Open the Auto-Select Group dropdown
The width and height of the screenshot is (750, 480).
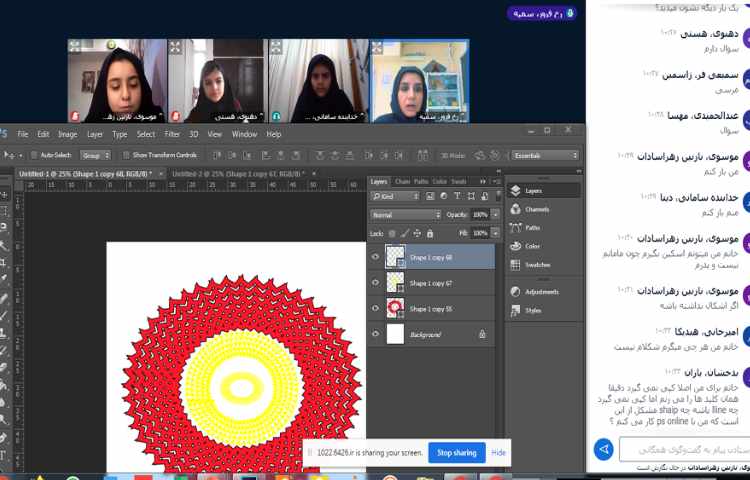coord(96,155)
